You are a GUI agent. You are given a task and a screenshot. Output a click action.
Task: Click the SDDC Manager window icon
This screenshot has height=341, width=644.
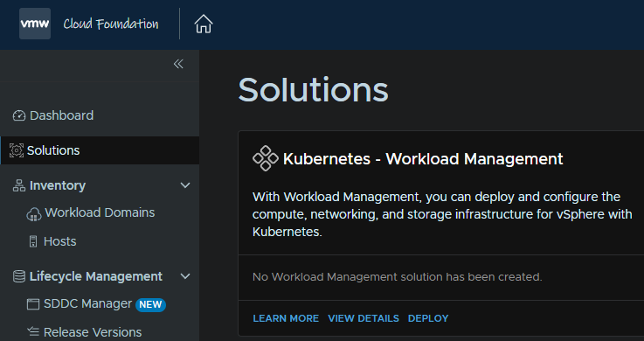tap(33, 304)
